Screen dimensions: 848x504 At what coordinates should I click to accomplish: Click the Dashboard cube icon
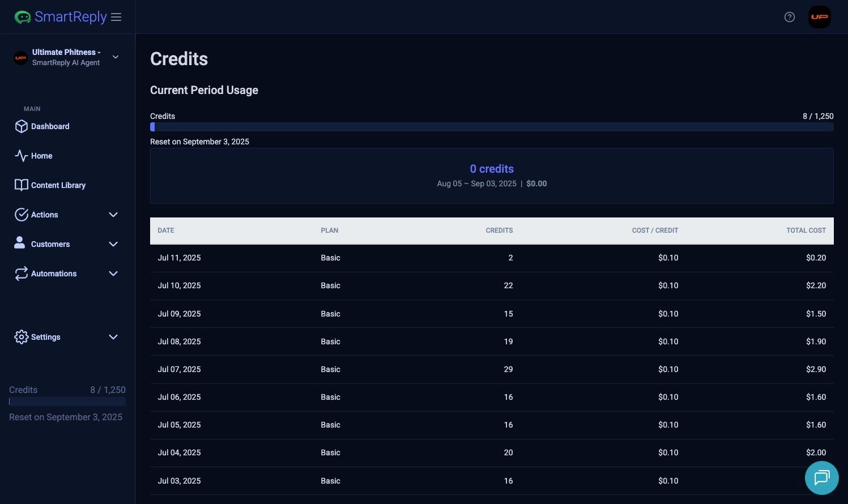coord(21,126)
